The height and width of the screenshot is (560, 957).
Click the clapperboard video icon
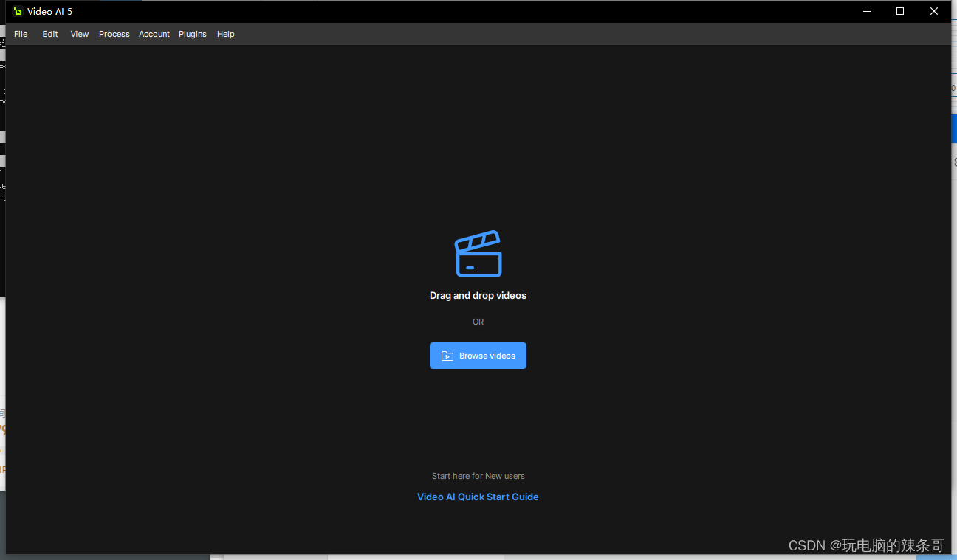click(x=478, y=254)
